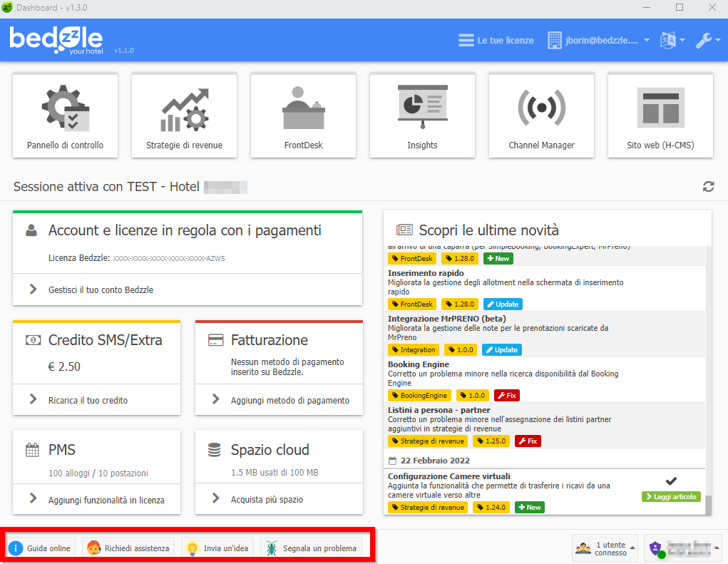This screenshot has height=564, width=728.
Task: Click the Strategie di revenue tag, version 1.25.0
Action: point(428,441)
